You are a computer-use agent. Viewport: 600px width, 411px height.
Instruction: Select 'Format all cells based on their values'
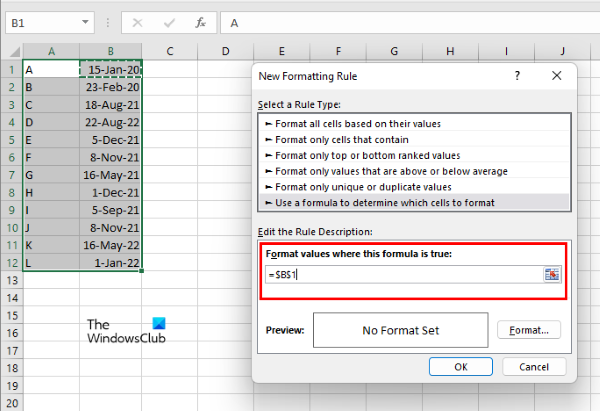[x=349, y=123]
